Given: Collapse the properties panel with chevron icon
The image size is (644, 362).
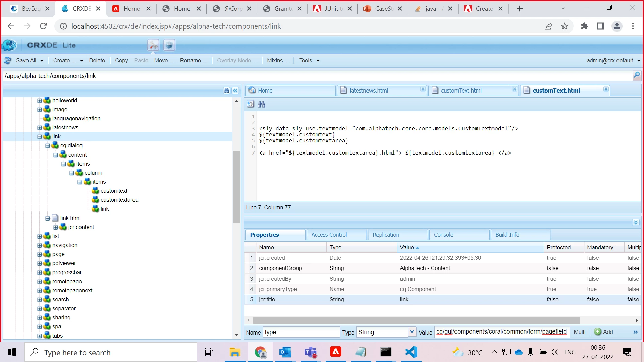Looking at the screenshot, I should [636, 222].
